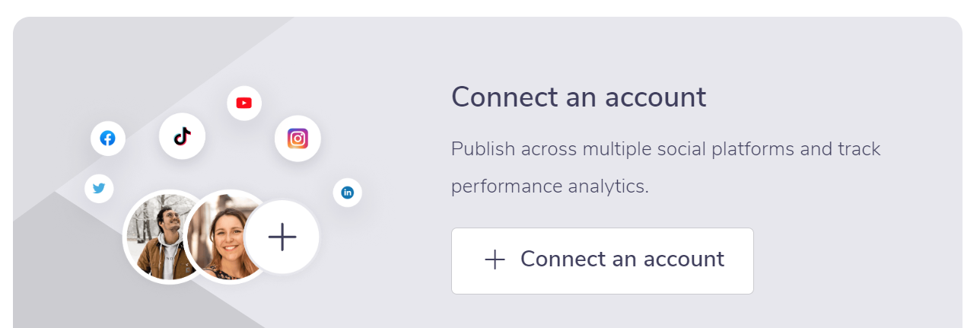
Task: Click the button label text 'Connect an account'
Action: (x=622, y=259)
